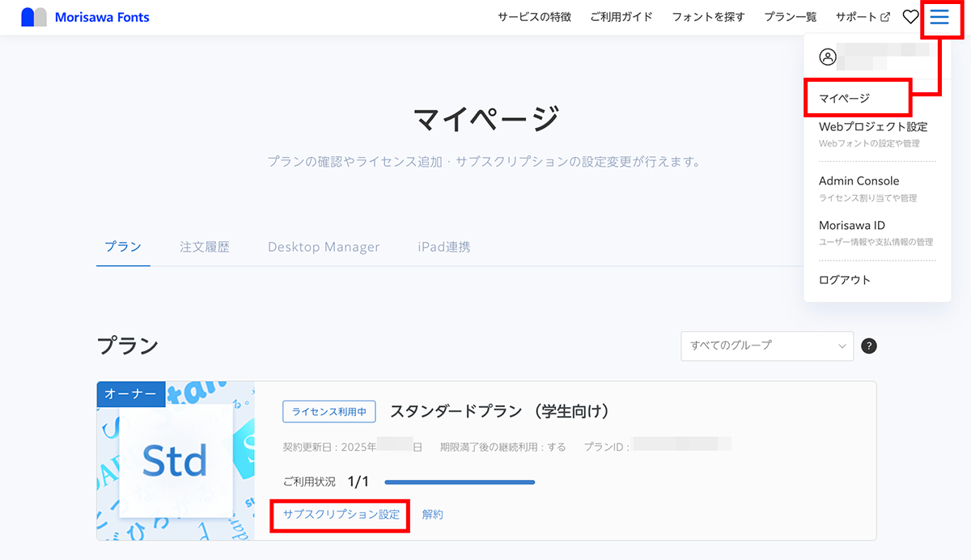The image size is (971, 560).
Task: Open the サブスクリプション設定 link
Action: click(341, 515)
